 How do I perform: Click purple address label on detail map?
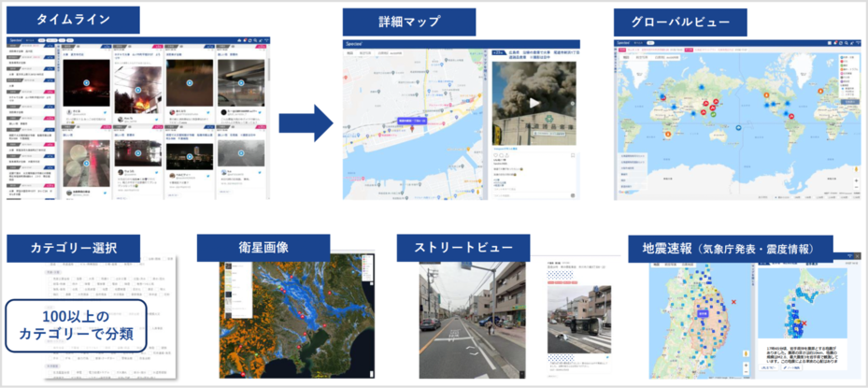coord(411,121)
